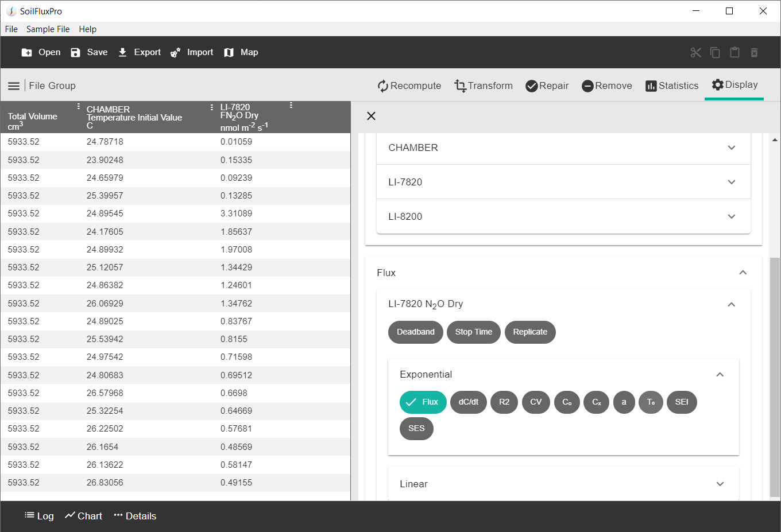The image size is (781, 532).
Task: Enable the dC/dt toggle chip
Action: pyautogui.click(x=469, y=402)
